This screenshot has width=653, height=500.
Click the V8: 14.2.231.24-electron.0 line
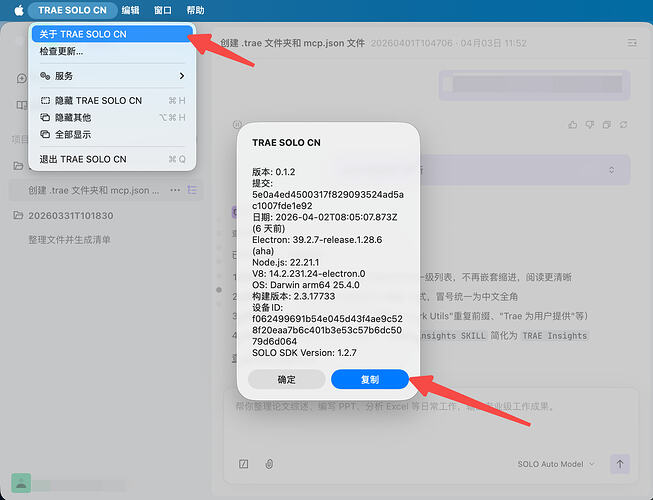[309, 274]
